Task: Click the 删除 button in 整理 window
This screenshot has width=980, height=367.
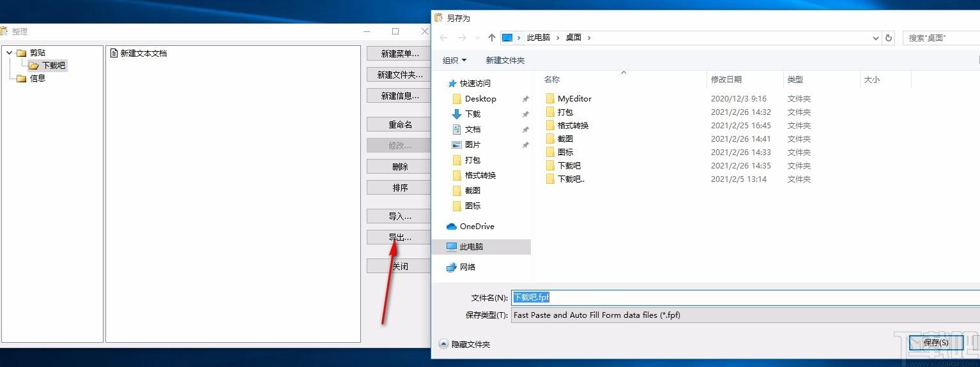Action: [399, 167]
